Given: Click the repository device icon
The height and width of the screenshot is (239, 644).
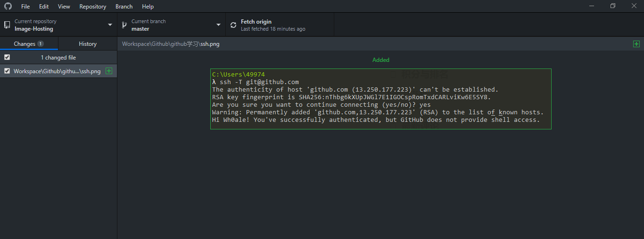Looking at the screenshot, I should tap(7, 25).
